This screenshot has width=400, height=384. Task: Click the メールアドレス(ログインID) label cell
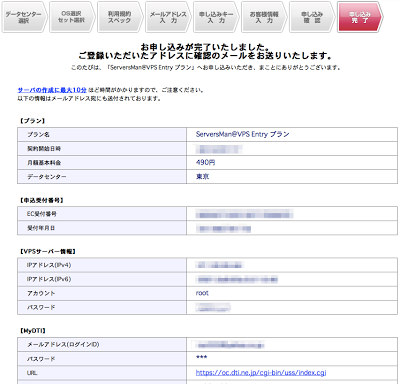102,344
